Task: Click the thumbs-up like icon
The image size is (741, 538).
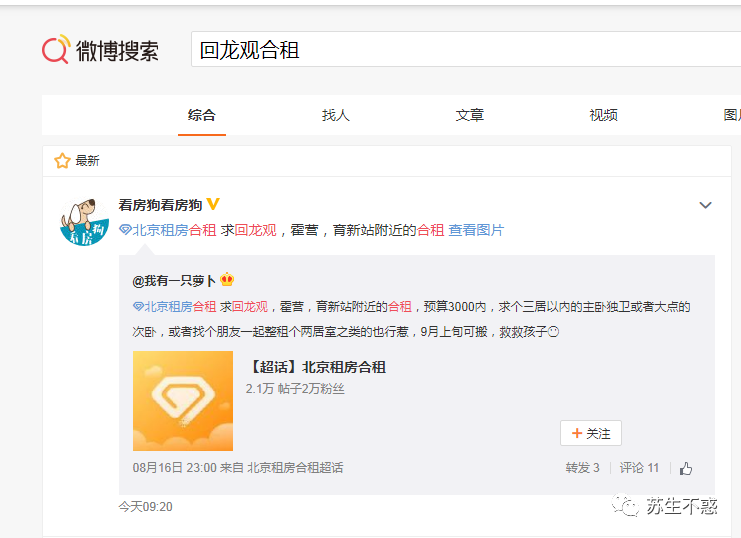Action: 686,469
